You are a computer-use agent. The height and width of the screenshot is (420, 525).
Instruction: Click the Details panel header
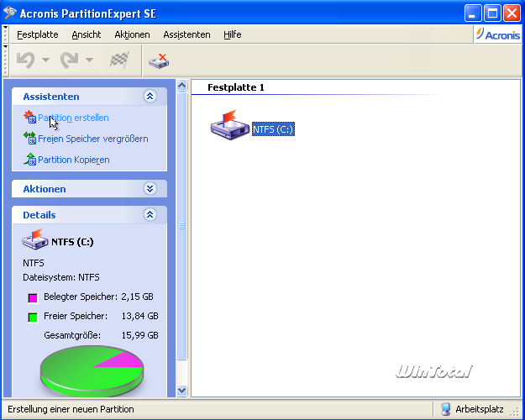pyautogui.click(x=89, y=215)
